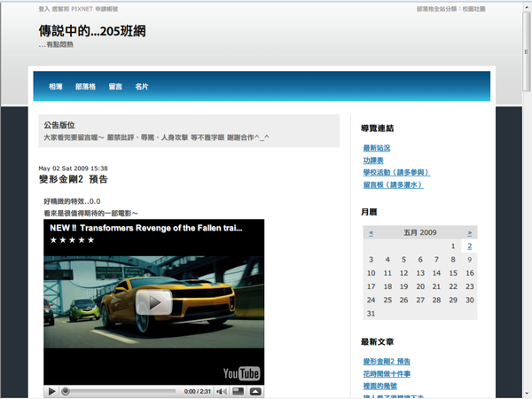532x399 pixels.
Task: Open recent article 變形金剛2 預告
Action: click(x=387, y=362)
